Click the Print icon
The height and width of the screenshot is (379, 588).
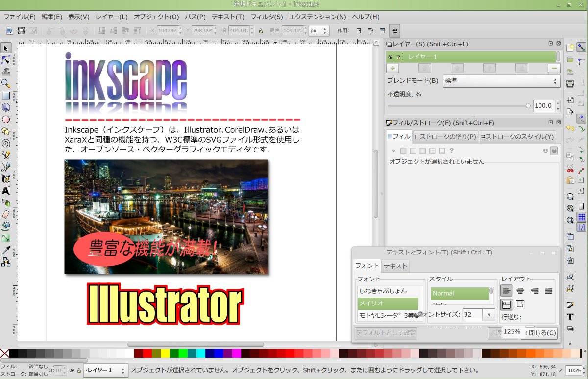pyautogui.click(x=570, y=84)
